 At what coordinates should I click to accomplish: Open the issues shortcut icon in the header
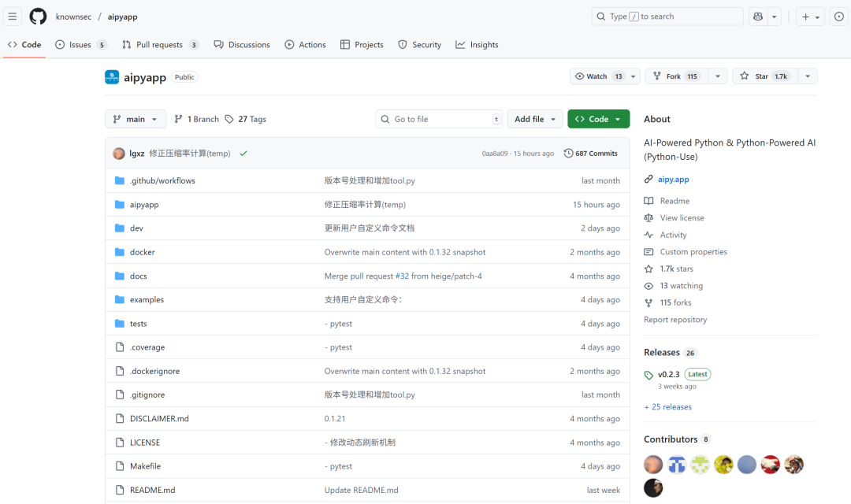(x=839, y=17)
